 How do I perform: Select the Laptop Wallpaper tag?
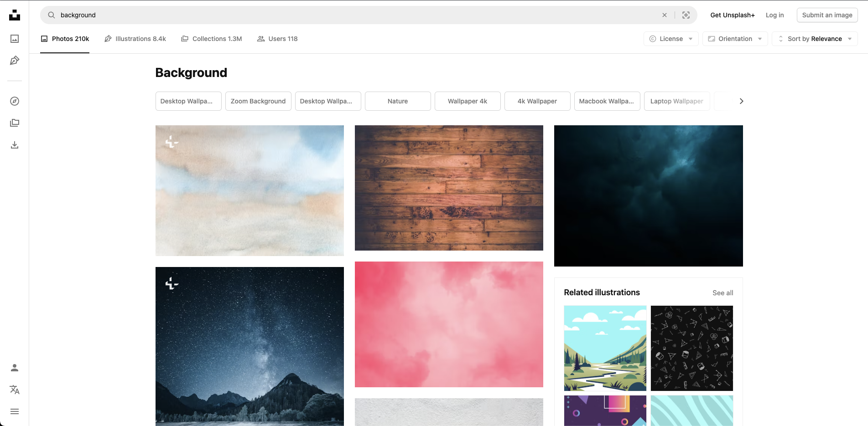tap(677, 101)
